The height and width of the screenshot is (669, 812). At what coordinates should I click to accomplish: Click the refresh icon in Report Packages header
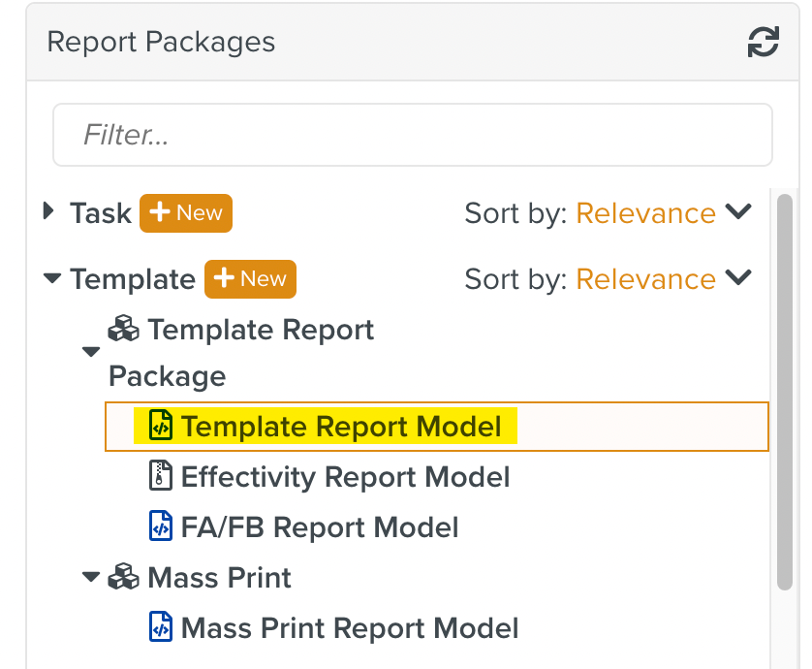[x=763, y=43]
